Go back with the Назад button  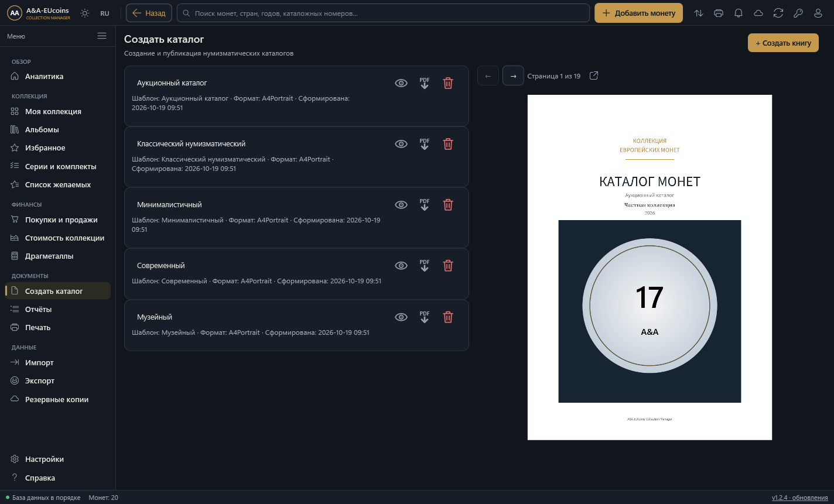click(x=149, y=13)
